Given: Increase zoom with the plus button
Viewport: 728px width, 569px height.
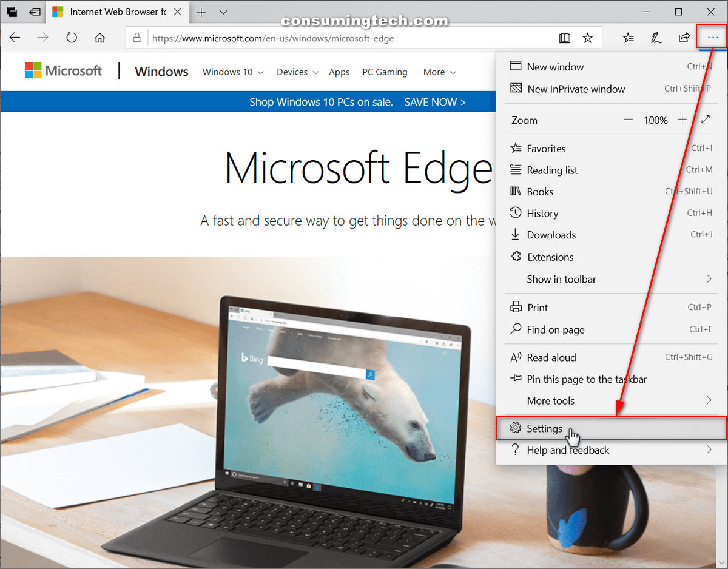Looking at the screenshot, I should tap(682, 120).
